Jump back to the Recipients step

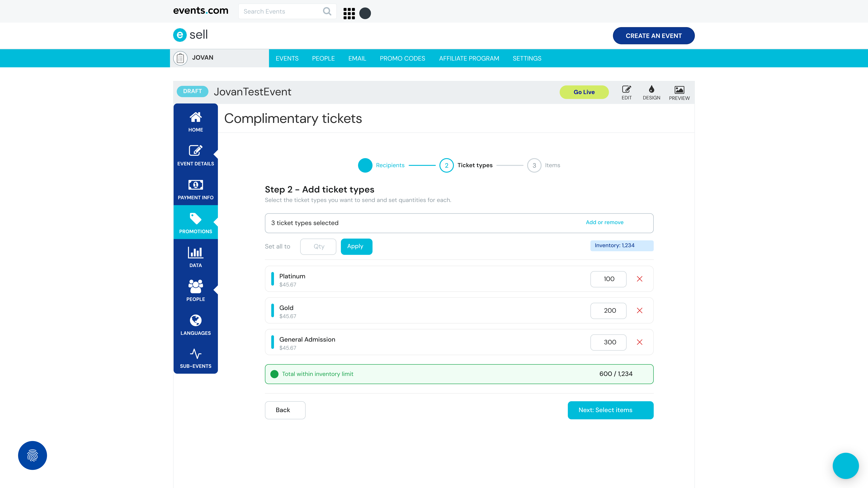pyautogui.click(x=365, y=165)
